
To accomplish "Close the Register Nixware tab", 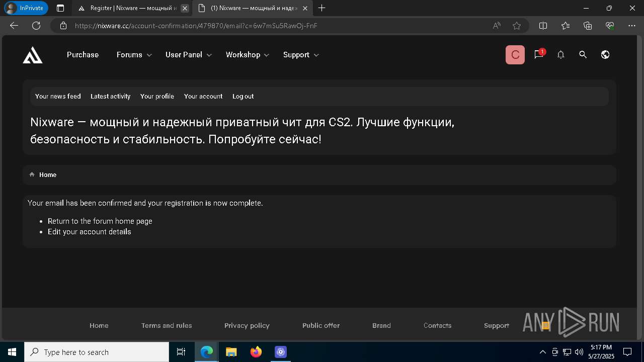I will [x=185, y=8].
